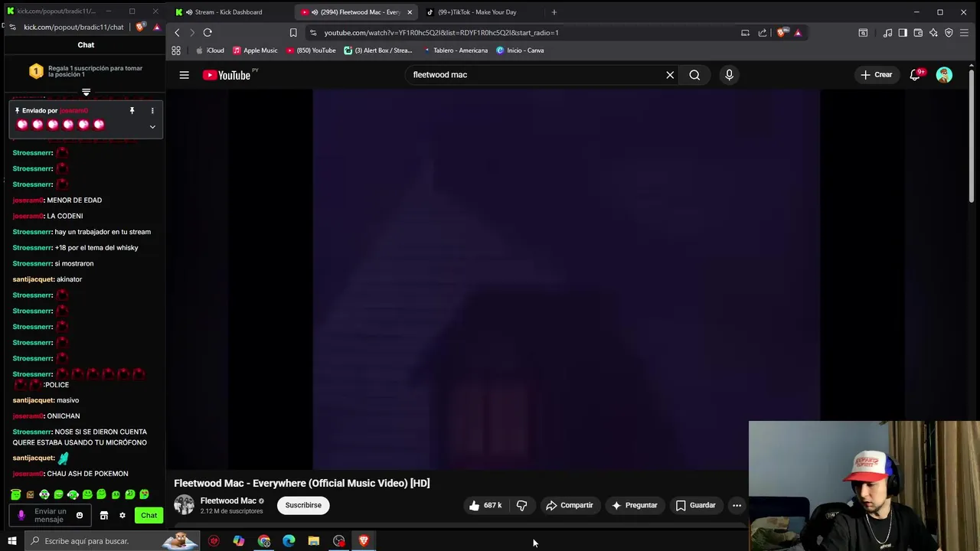980x551 pixels.
Task: Open more video actions ellipsis
Action: coord(737,505)
